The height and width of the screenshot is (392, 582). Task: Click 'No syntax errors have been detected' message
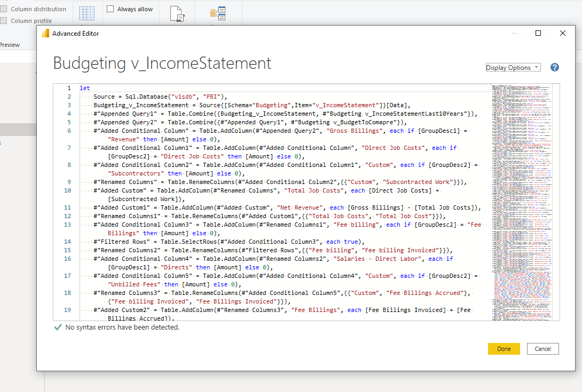tap(122, 327)
